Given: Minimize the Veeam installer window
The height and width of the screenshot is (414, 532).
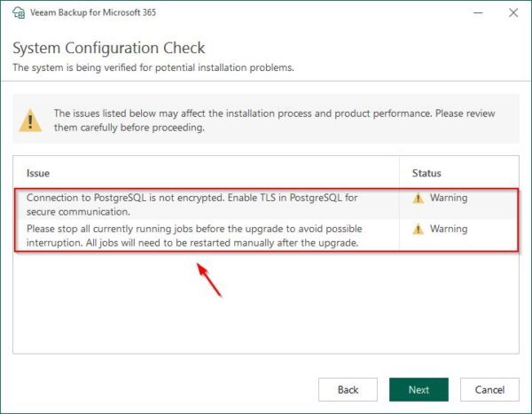Looking at the screenshot, I should point(478,12).
